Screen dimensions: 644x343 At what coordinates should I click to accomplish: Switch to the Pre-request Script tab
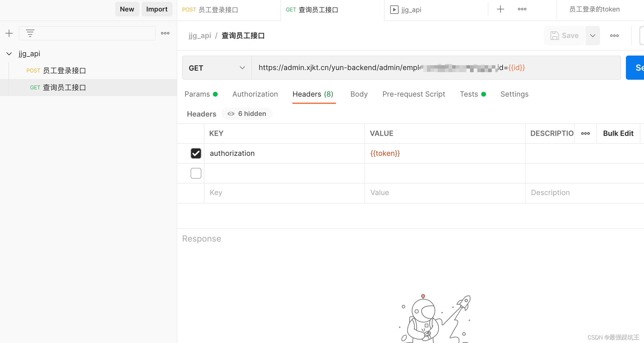tap(414, 94)
